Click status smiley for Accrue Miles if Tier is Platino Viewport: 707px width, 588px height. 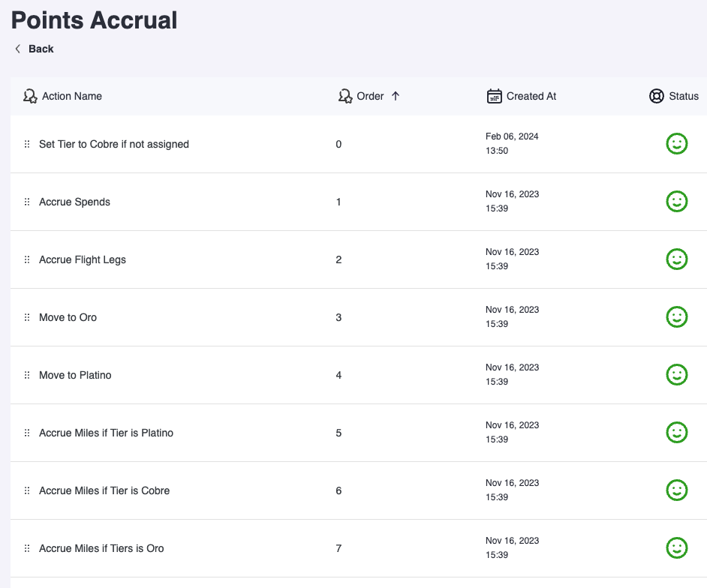[677, 433]
